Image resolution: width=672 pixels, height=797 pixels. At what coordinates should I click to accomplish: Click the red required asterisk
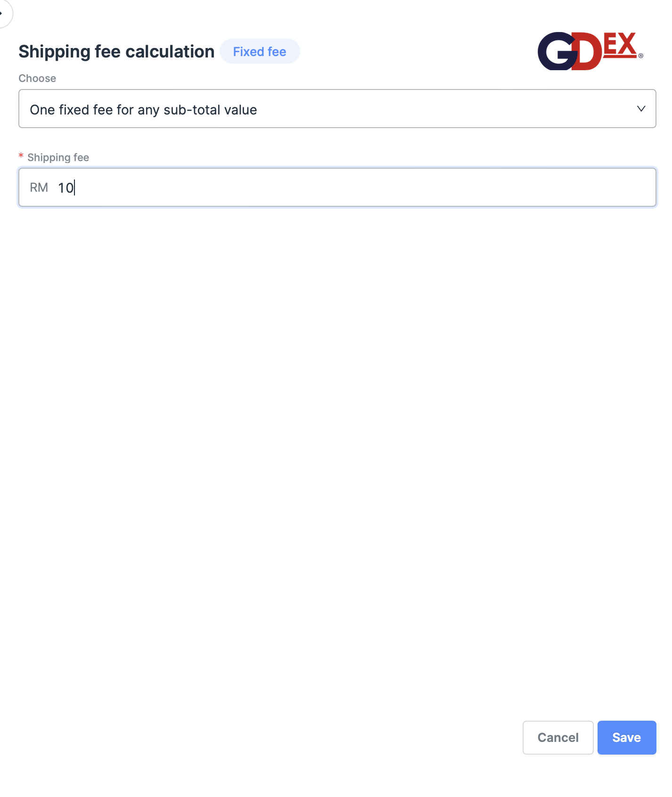pos(21,156)
